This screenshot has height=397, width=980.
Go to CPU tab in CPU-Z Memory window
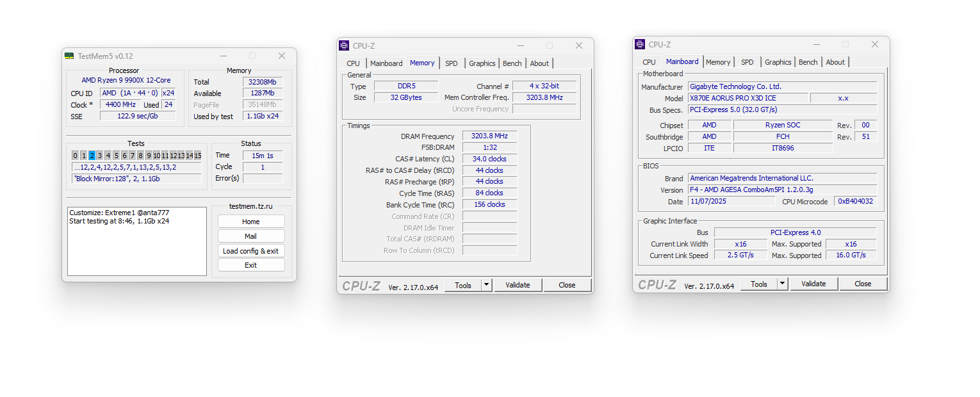click(x=353, y=63)
